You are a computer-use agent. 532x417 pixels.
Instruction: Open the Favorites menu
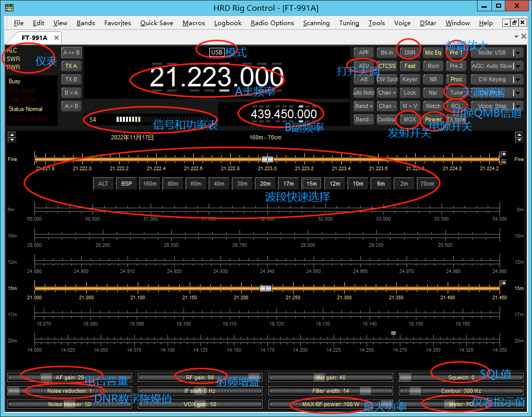coord(117,23)
